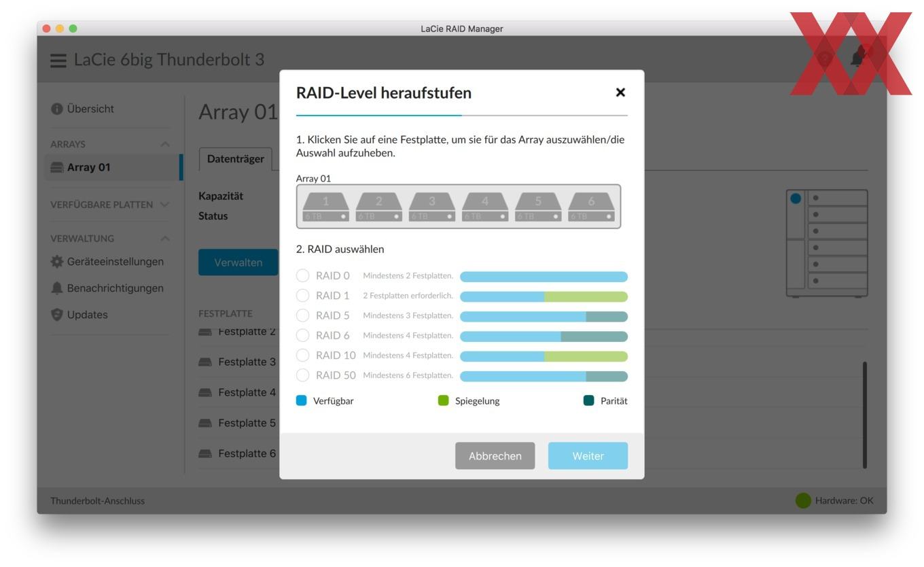Screen dimensions: 924x567
Task: Click the vertical scrollbar of disk list
Action: click(864, 415)
